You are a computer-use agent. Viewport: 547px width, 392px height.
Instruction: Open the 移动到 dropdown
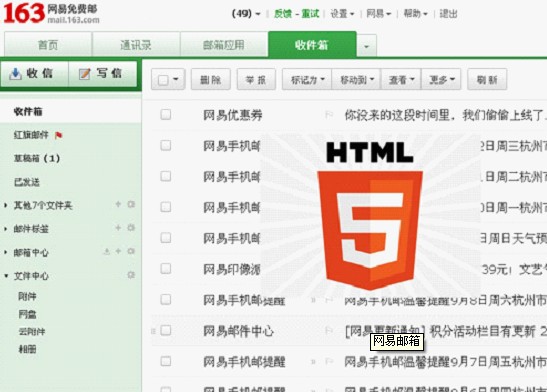pos(357,80)
